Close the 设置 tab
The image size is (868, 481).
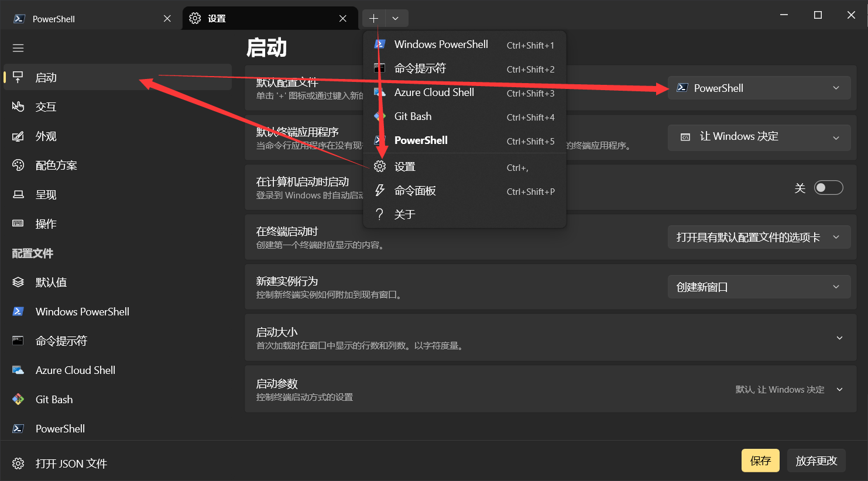(x=343, y=19)
